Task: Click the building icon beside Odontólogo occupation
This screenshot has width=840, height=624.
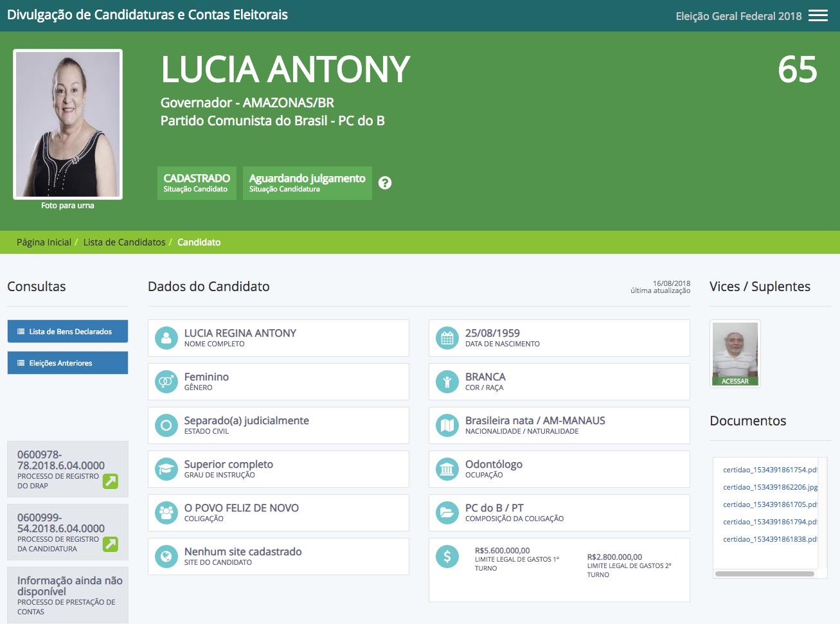Action: (447, 468)
